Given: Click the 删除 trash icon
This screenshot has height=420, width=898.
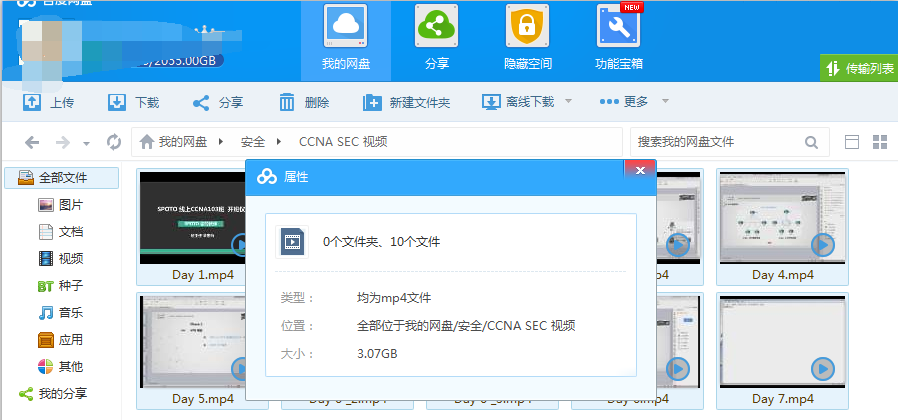Looking at the screenshot, I should (286, 102).
